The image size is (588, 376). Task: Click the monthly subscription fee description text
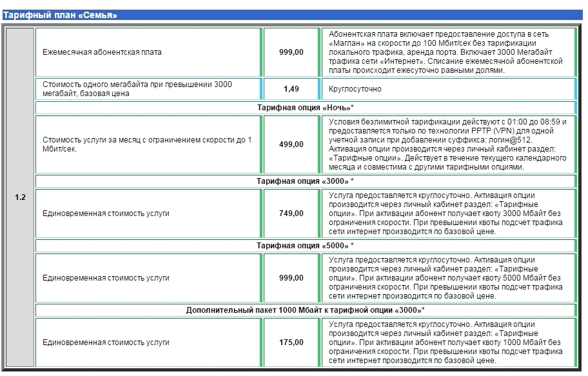[x=446, y=52]
